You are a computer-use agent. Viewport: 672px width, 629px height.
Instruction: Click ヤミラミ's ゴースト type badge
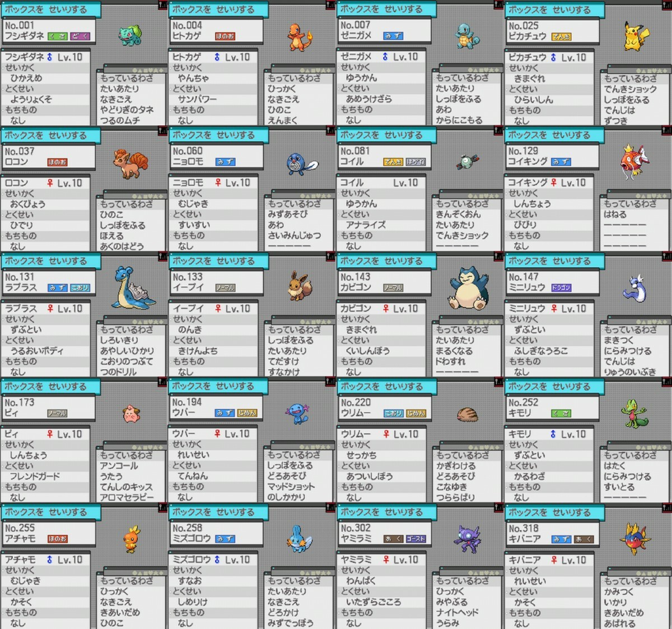[416, 539]
